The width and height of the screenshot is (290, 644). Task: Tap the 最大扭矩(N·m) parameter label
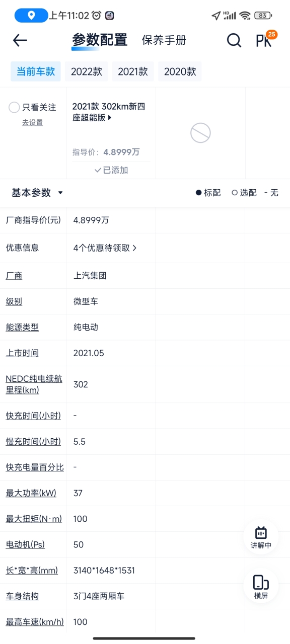click(34, 519)
